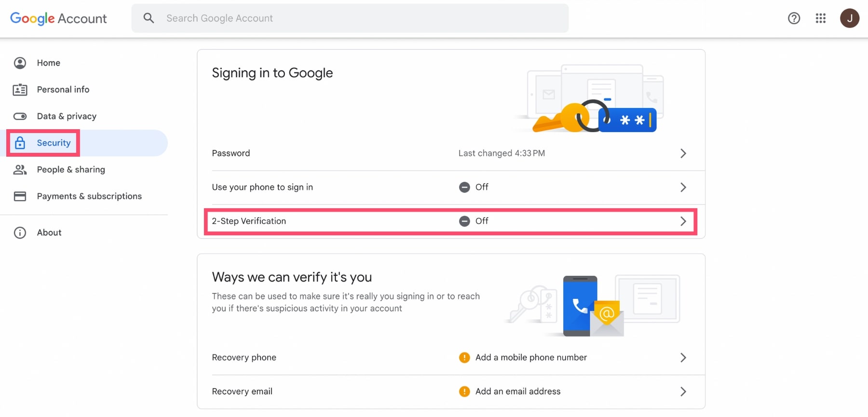Image resolution: width=868 pixels, height=417 pixels.
Task: Click Add an email address
Action: [517, 391]
